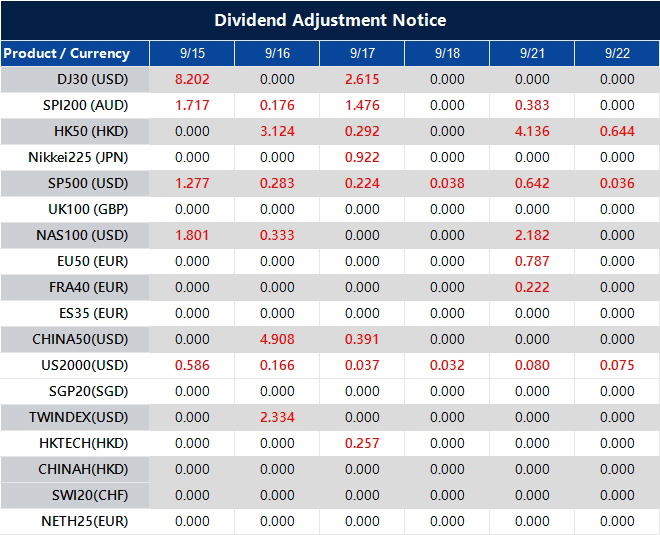Select the DJ30 (USD) row label
Screen dimensions: 660x535
(93, 79)
